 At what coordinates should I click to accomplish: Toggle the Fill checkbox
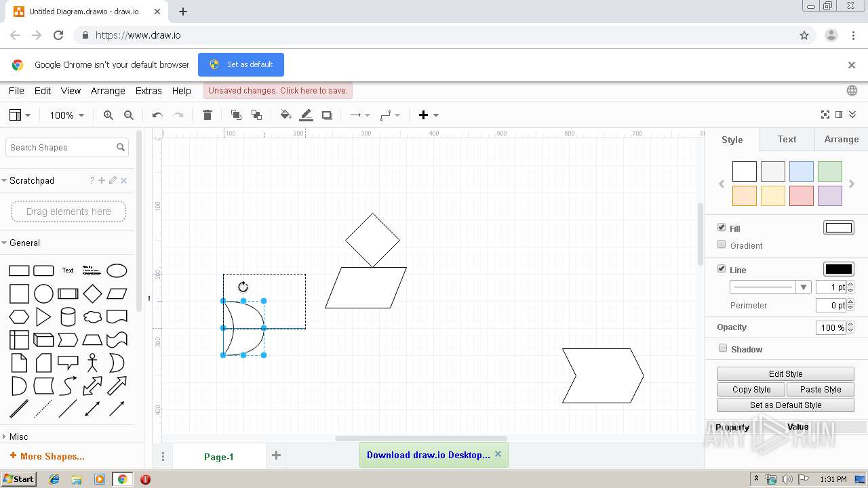pyautogui.click(x=722, y=228)
